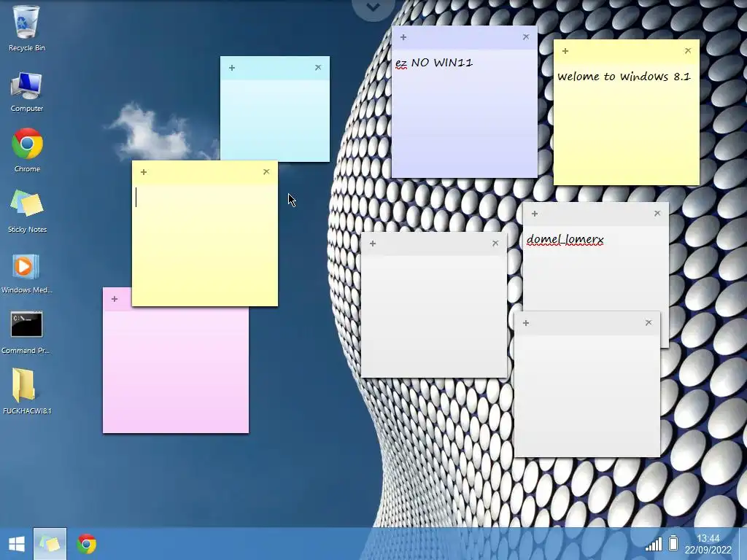The image size is (747, 560).
Task: Add a new note from the blue sticky note
Action: [232, 68]
